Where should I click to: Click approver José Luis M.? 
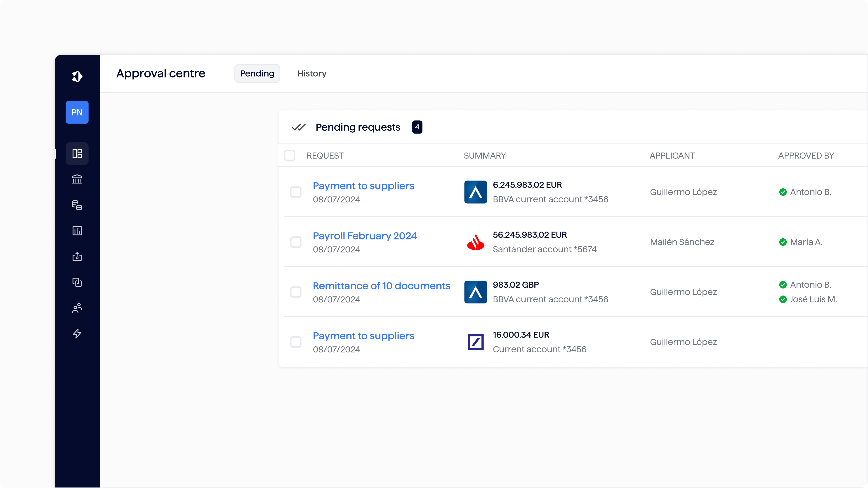[x=814, y=299]
